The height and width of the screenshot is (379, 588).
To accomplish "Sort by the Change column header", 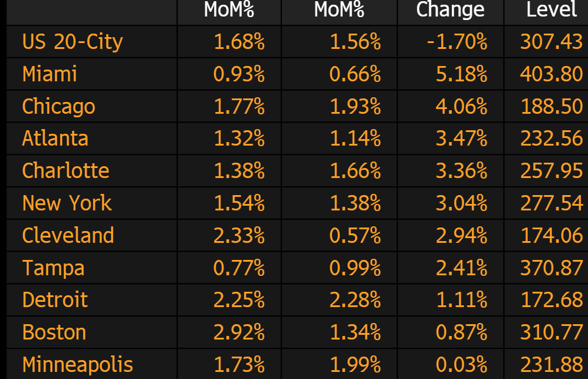I will pos(450,9).
